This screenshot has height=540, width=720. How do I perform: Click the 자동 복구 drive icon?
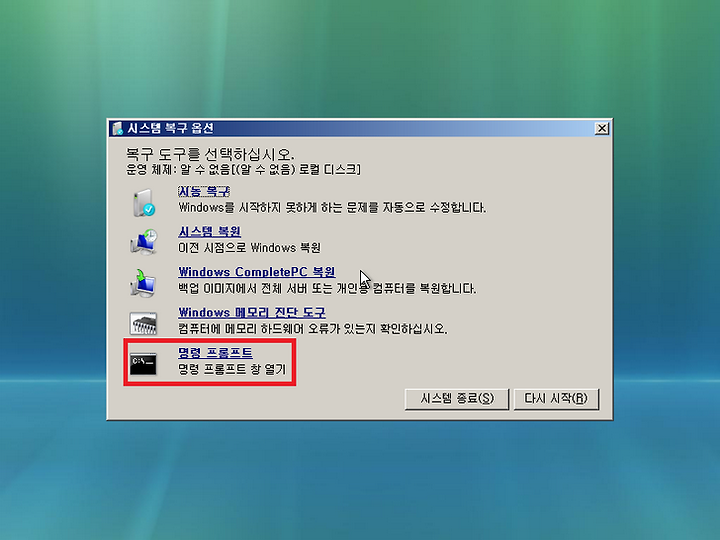pyautogui.click(x=144, y=202)
